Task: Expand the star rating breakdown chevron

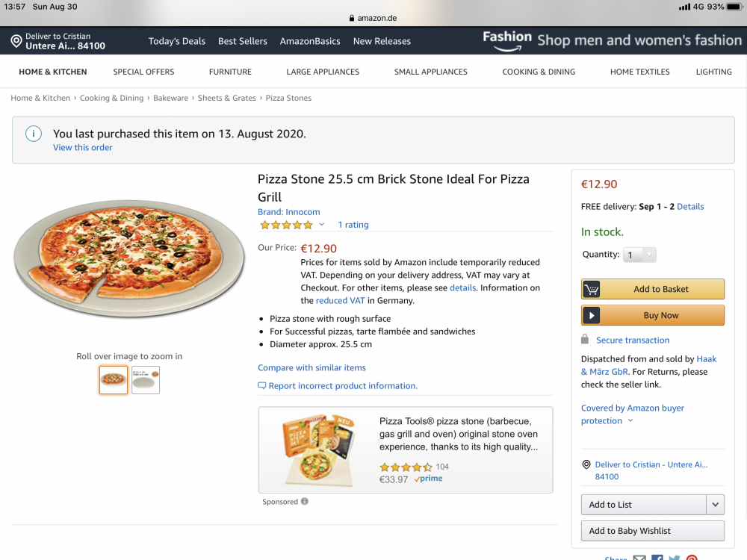Action: 322,225
